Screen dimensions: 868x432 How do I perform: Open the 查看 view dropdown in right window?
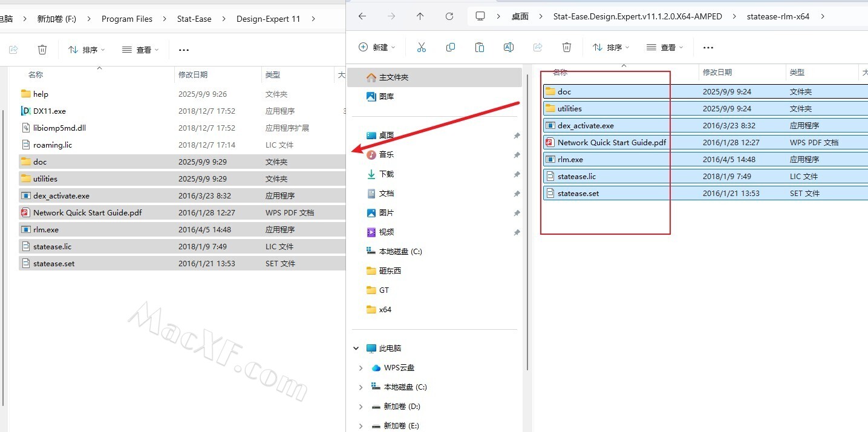(x=665, y=47)
